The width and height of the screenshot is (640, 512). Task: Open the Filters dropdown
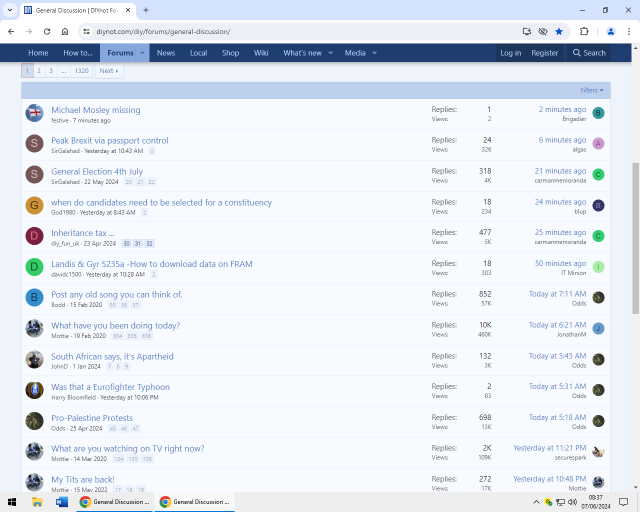pyautogui.click(x=591, y=90)
